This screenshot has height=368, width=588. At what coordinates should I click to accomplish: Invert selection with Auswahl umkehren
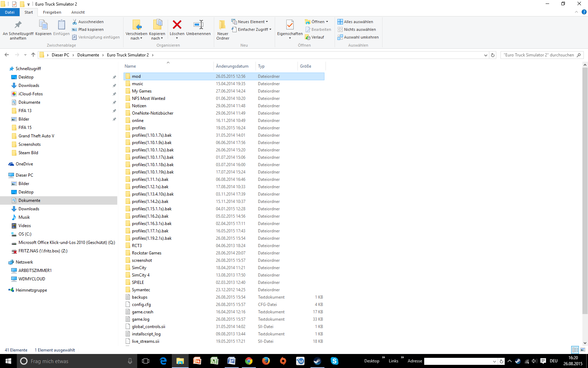358,37
